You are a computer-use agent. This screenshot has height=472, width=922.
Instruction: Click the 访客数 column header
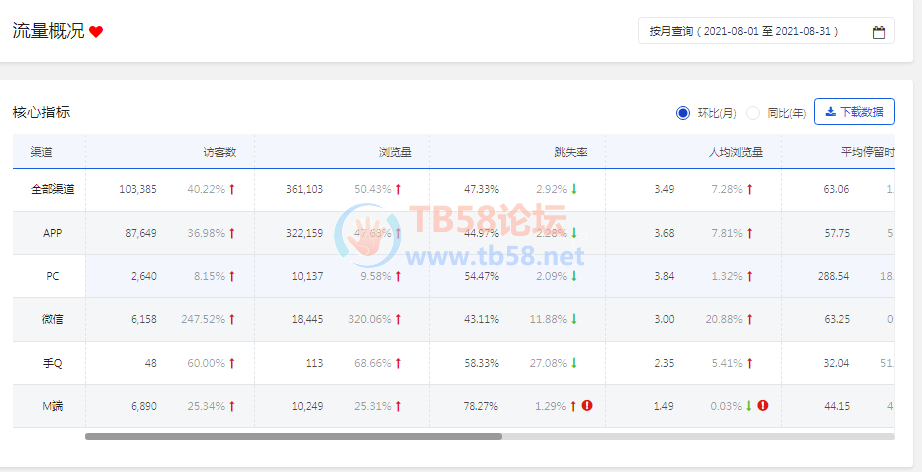pos(219,153)
